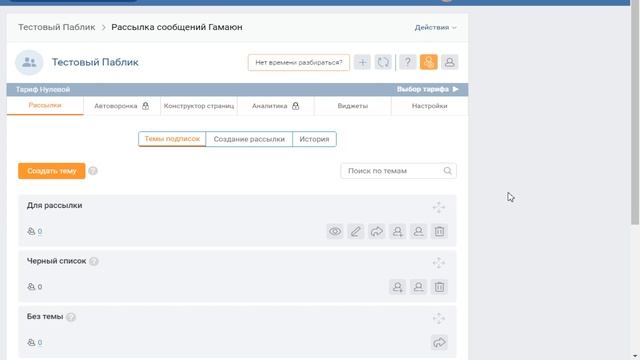640x360 pixels.
Task: Open the Автоворонка tab
Action: point(122,106)
